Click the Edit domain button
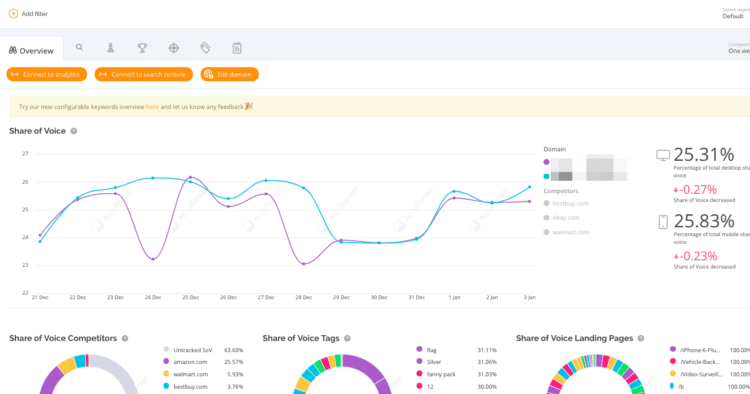 230,74
